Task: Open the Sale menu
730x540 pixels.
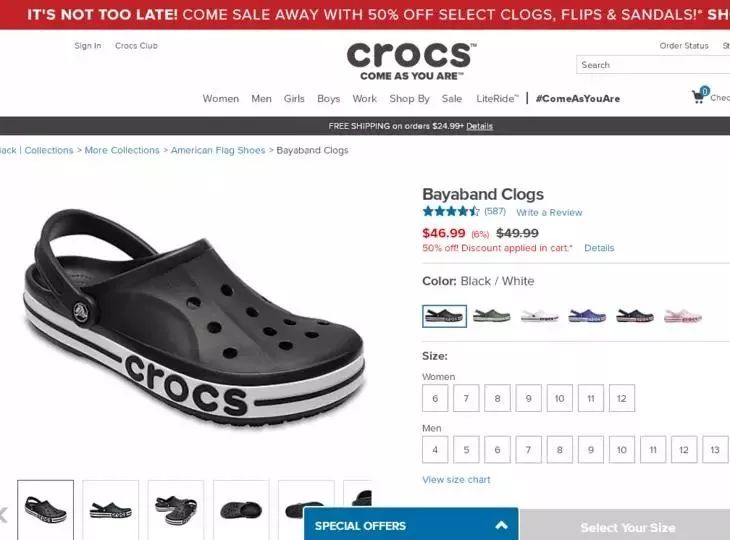Action: (x=452, y=99)
